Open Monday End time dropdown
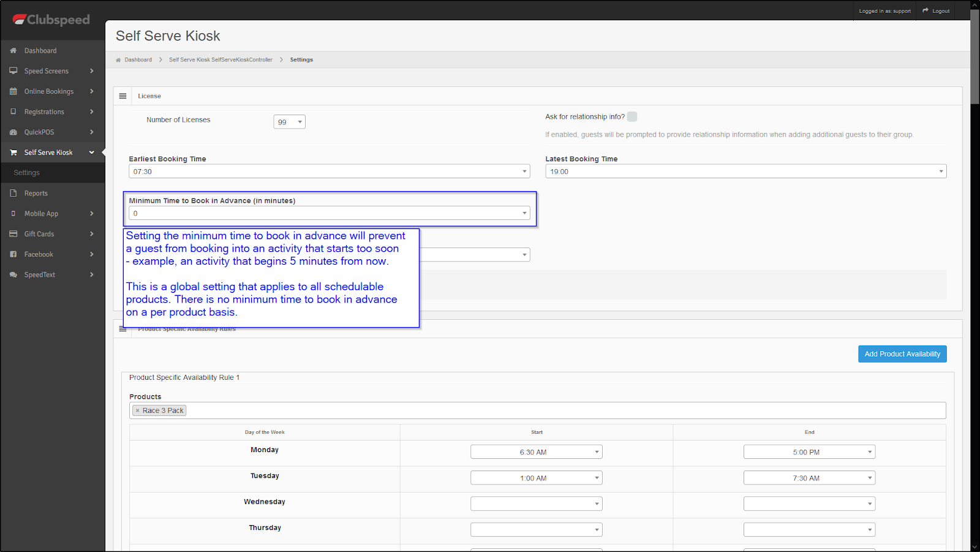980x552 pixels. click(x=809, y=452)
